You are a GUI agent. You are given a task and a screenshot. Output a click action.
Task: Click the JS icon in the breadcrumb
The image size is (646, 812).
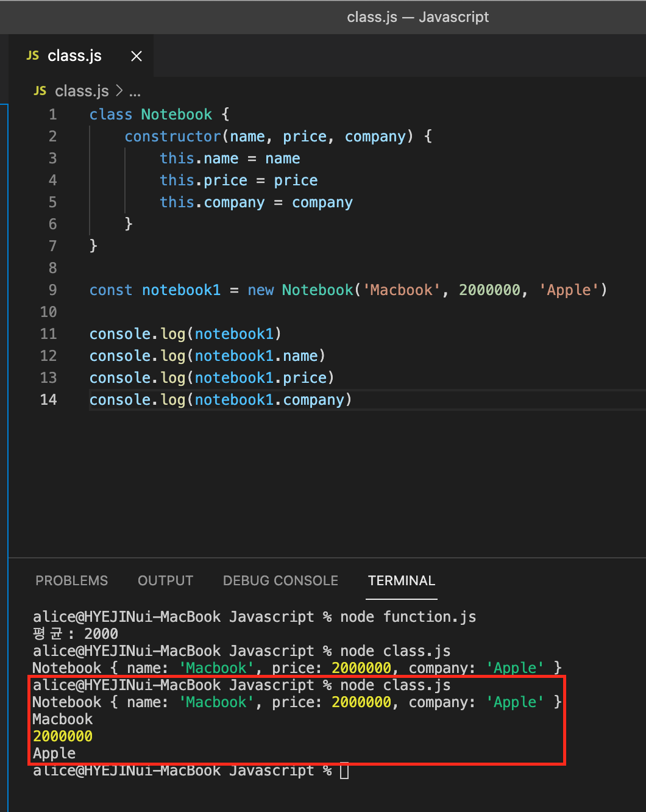(40, 91)
